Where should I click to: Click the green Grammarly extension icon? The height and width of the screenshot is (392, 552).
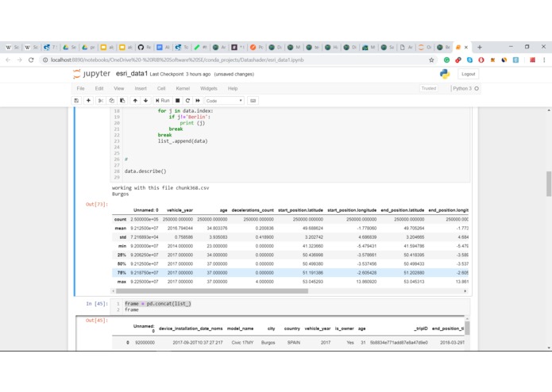coord(446,60)
